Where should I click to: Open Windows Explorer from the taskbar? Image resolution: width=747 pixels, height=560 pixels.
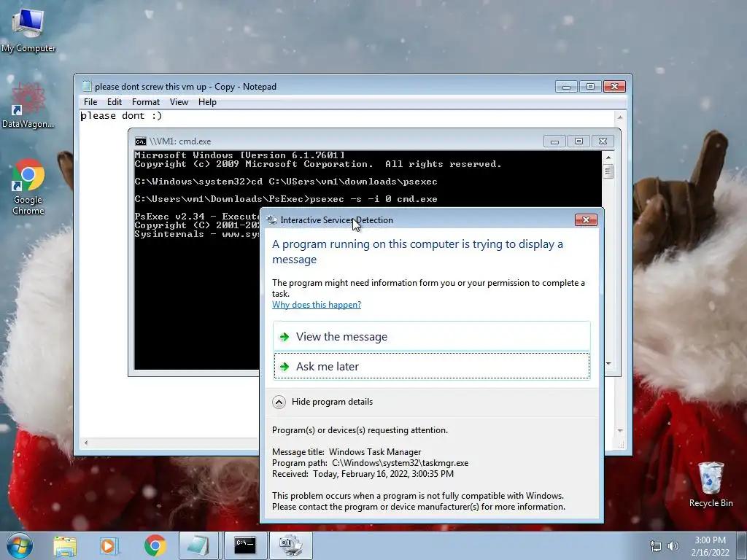tap(65, 545)
